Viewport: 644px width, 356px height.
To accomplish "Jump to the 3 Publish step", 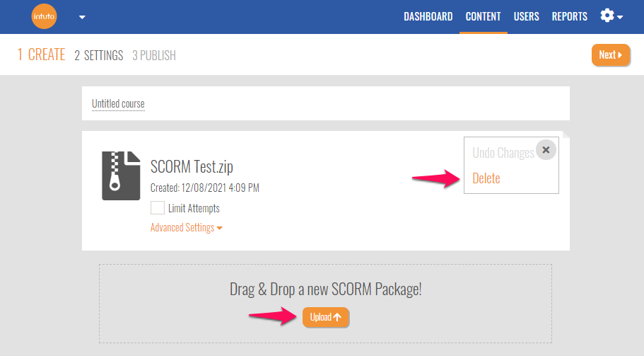I will point(154,55).
